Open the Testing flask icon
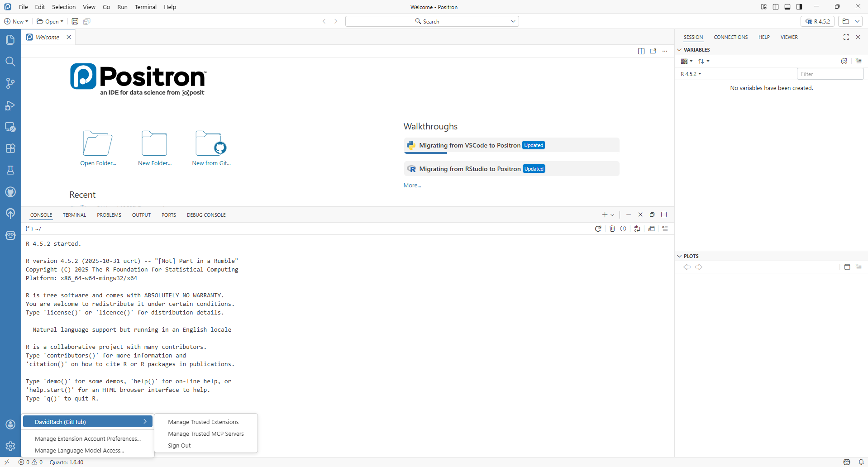 [10, 170]
